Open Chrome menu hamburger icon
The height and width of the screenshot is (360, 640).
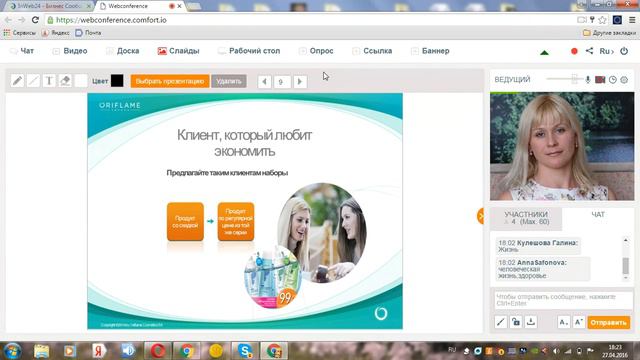coord(632,20)
